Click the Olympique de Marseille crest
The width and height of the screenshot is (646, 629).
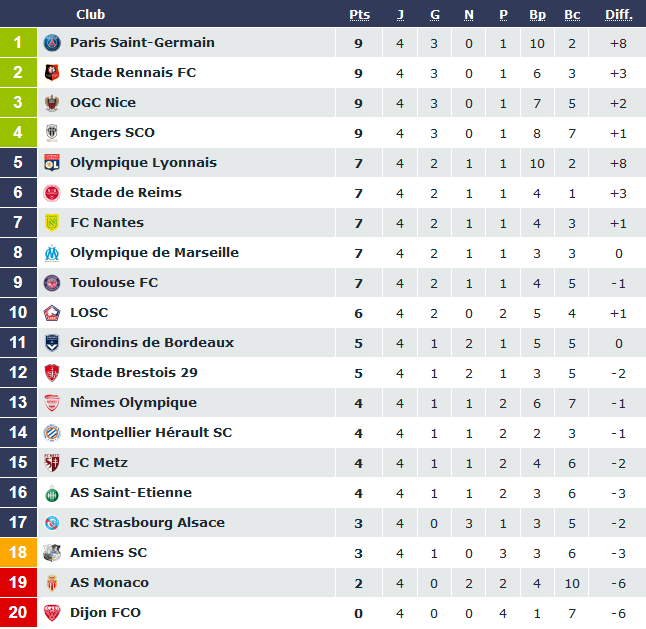click(52, 253)
